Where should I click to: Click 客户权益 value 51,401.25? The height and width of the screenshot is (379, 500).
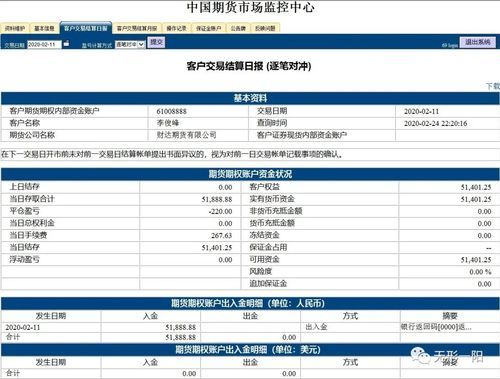pyautogui.click(x=476, y=187)
